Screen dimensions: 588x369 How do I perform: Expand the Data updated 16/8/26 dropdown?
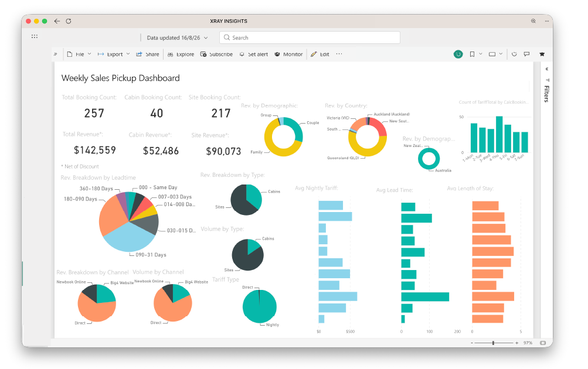pos(177,37)
